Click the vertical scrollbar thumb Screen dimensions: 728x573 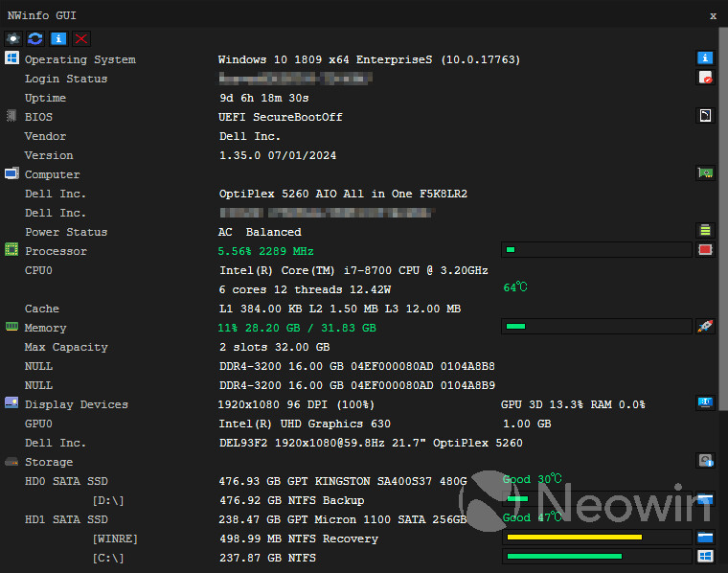click(x=723, y=219)
